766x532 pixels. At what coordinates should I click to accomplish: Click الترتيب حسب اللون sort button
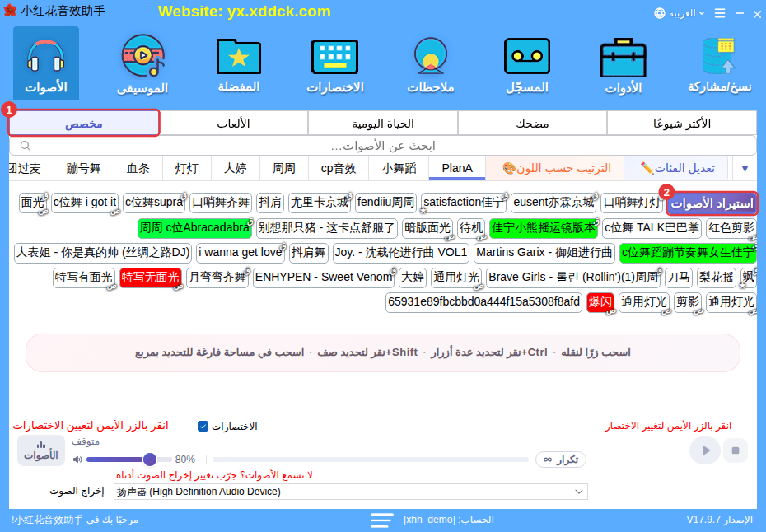[557, 169]
